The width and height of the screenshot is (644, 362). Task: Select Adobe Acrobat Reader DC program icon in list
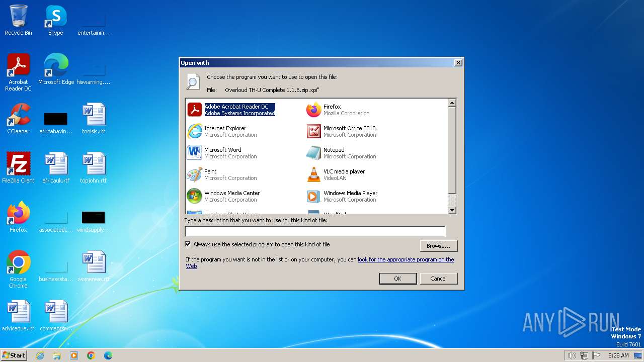(x=194, y=110)
